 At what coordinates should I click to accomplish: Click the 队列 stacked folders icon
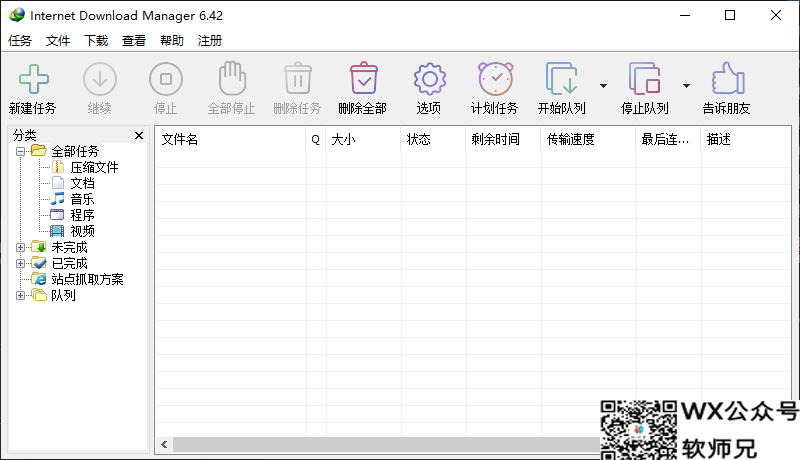pyautogui.click(x=39, y=295)
